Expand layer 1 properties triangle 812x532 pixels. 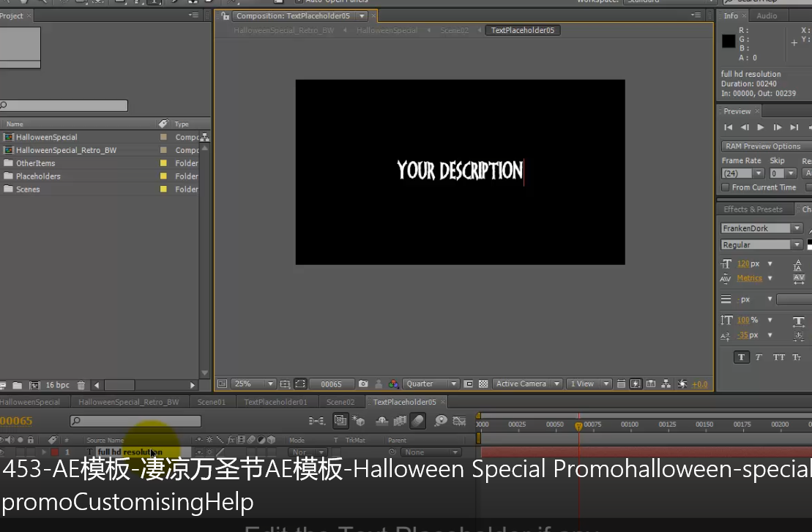[45, 452]
